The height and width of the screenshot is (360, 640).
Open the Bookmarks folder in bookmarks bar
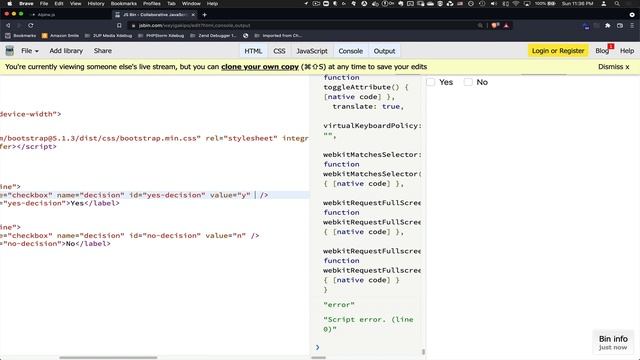click(x=20, y=36)
